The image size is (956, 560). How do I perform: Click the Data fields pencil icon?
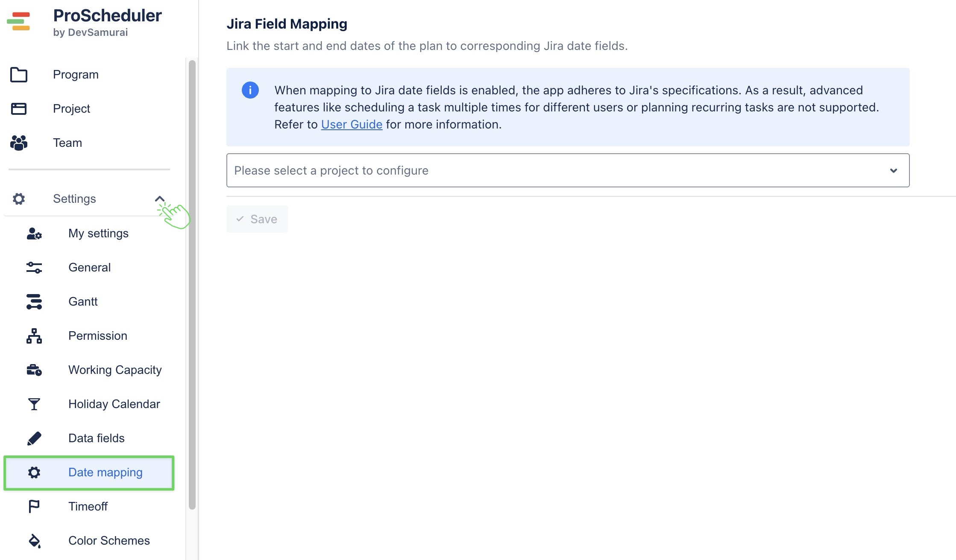(x=34, y=438)
